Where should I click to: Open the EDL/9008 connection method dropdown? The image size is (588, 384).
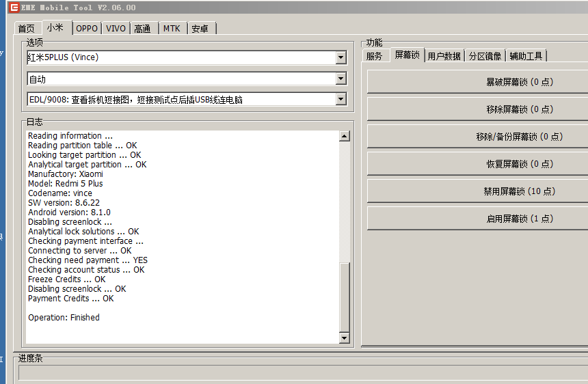(340, 100)
